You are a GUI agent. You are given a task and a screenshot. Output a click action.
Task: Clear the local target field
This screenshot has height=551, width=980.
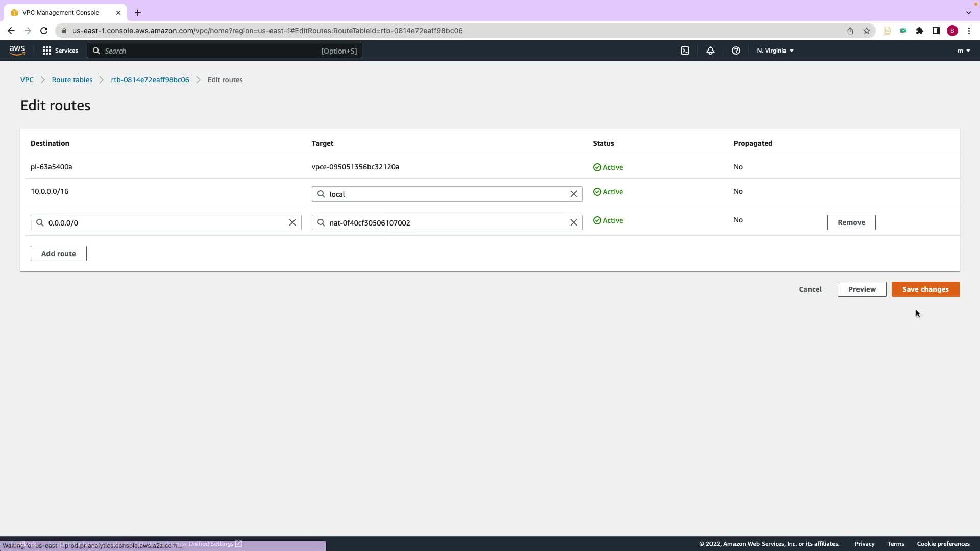pos(573,194)
